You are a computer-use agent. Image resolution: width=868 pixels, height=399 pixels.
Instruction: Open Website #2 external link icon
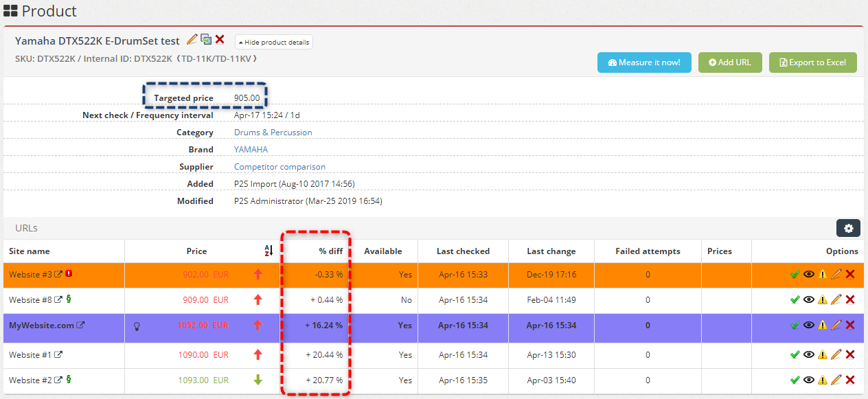(x=59, y=380)
